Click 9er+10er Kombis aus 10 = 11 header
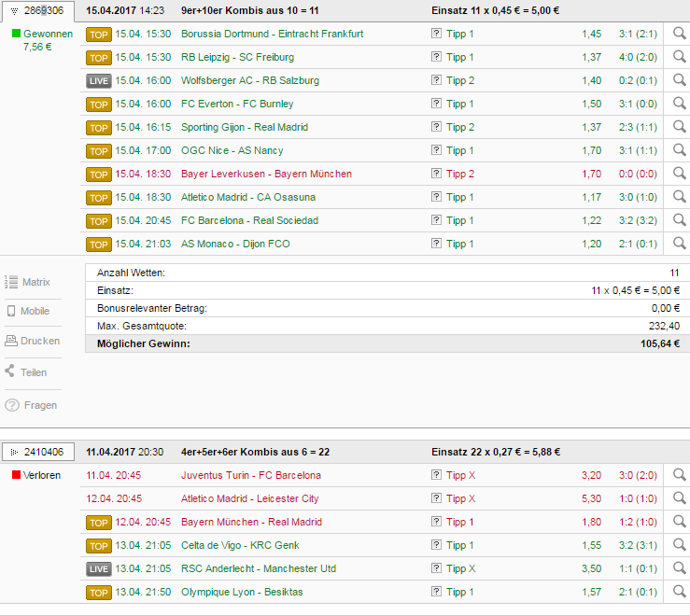The width and height of the screenshot is (690, 616). coord(249,10)
